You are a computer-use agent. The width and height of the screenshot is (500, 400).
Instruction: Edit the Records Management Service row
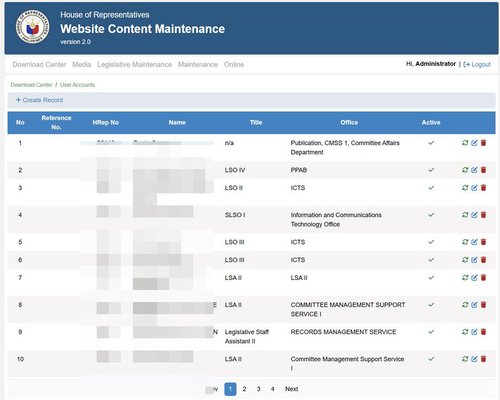click(474, 332)
